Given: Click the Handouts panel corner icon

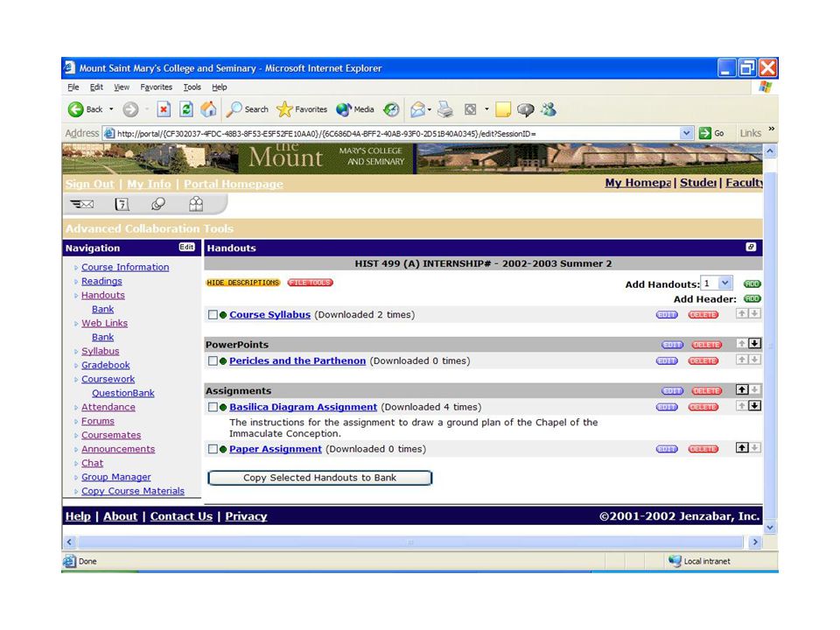Looking at the screenshot, I should coord(751,247).
